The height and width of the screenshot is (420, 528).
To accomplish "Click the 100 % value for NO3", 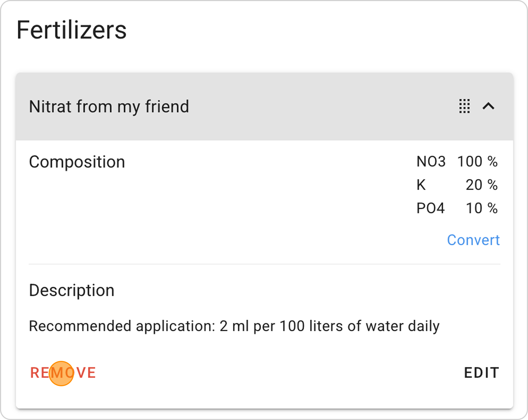I will 477,161.
